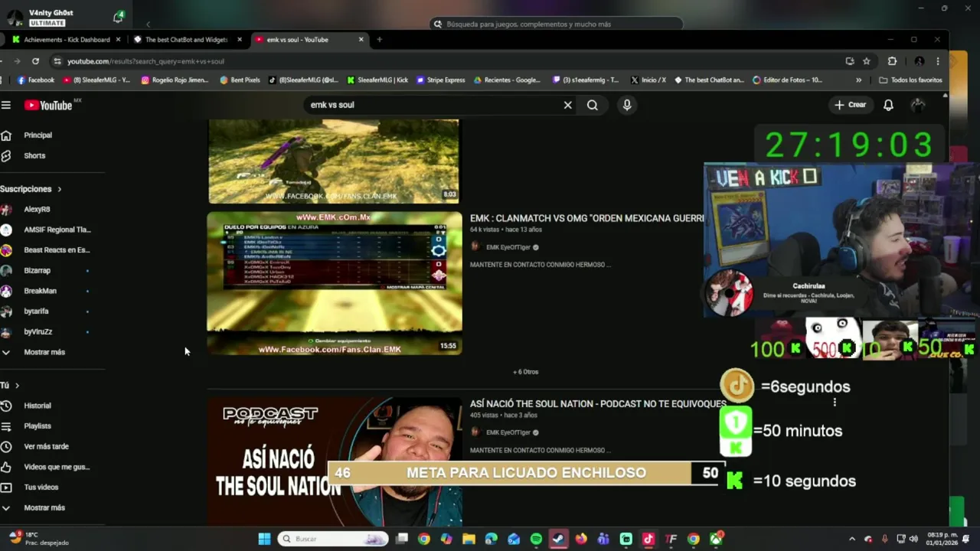Open Así nació The Soul Nation podcast title
Screen dimensions: 980x551
pos(598,403)
